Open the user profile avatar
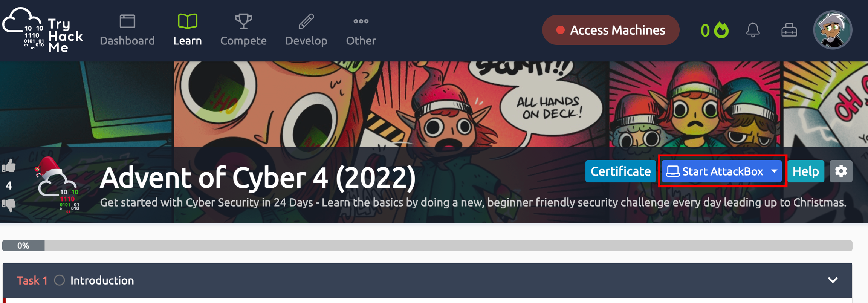Image resolution: width=868 pixels, height=303 pixels. (833, 30)
